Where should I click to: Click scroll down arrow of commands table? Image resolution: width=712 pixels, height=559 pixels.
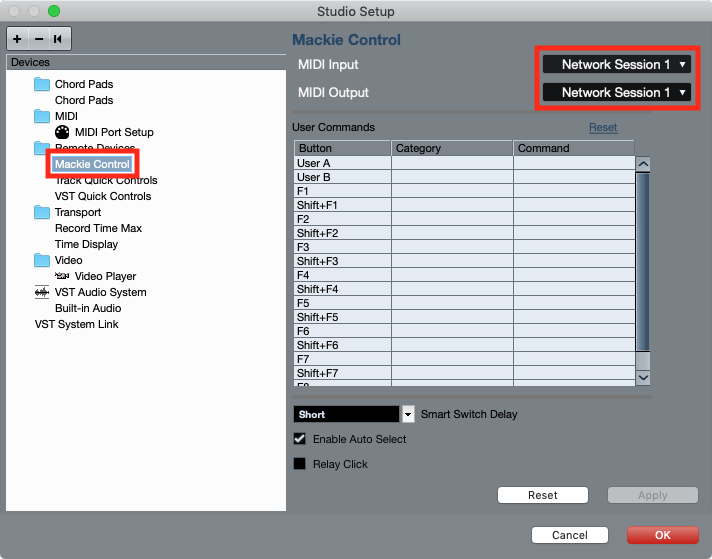pyautogui.click(x=643, y=377)
